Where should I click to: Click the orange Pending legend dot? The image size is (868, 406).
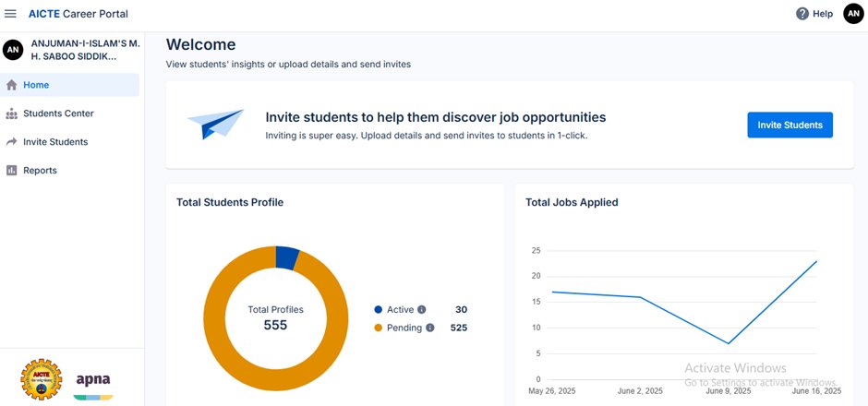pos(378,328)
